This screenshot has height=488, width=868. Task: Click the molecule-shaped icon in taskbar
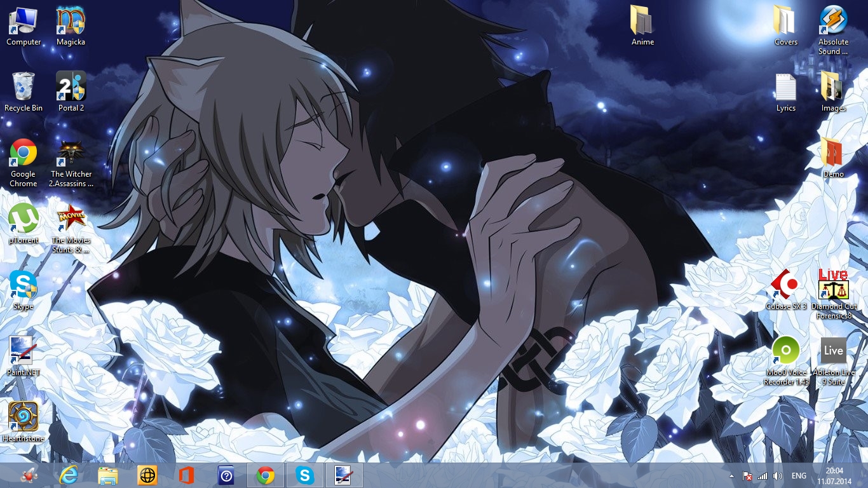(29, 475)
